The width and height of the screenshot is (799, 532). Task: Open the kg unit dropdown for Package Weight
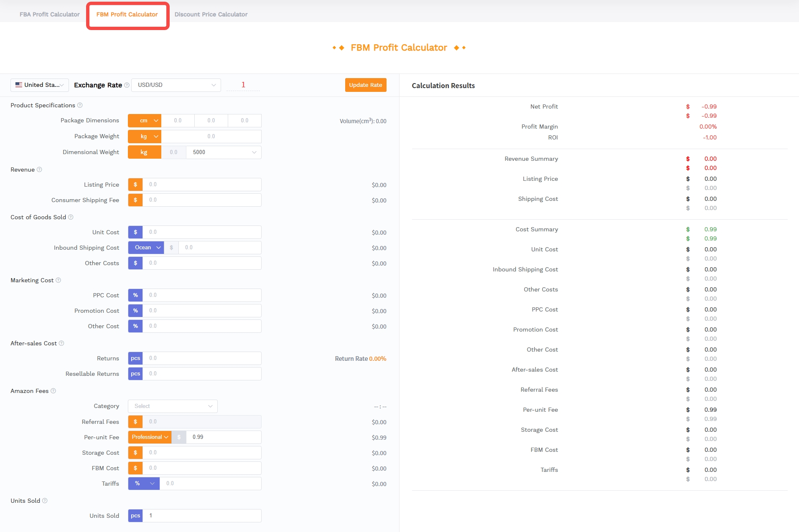pos(144,137)
